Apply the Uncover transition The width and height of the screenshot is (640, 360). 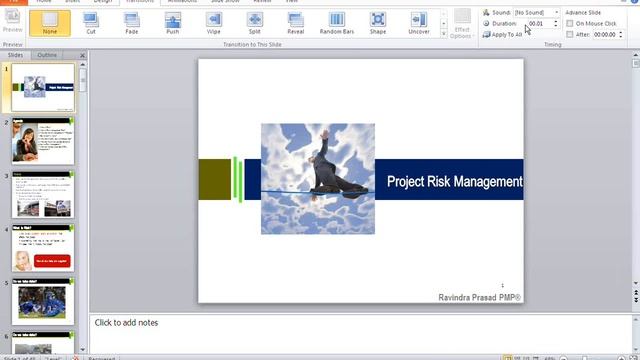point(419,23)
